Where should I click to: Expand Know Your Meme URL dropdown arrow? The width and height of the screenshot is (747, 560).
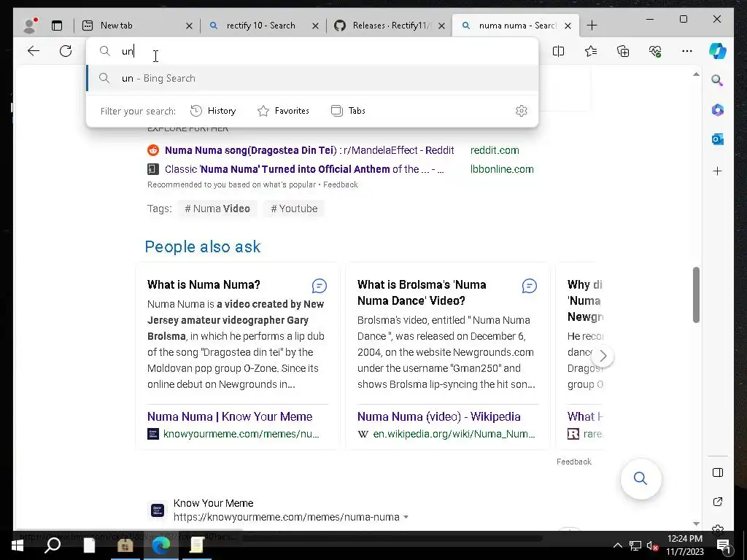coord(406,517)
